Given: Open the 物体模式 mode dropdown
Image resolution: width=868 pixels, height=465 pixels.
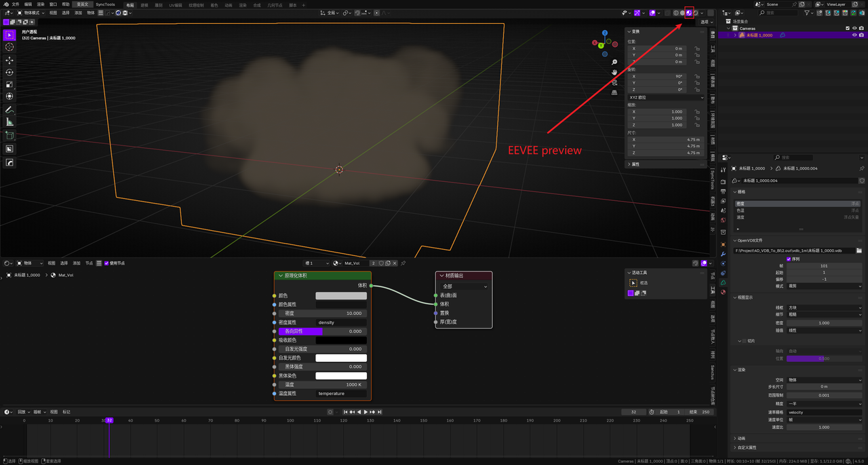Looking at the screenshot, I should point(29,13).
